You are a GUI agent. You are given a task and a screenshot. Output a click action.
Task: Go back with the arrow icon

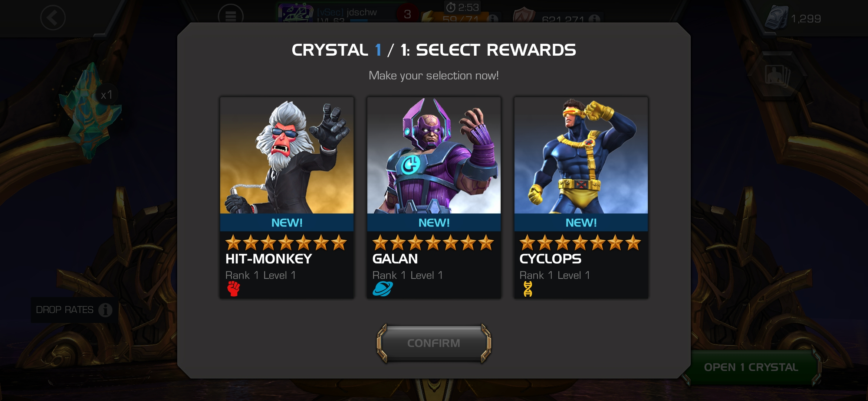(53, 17)
